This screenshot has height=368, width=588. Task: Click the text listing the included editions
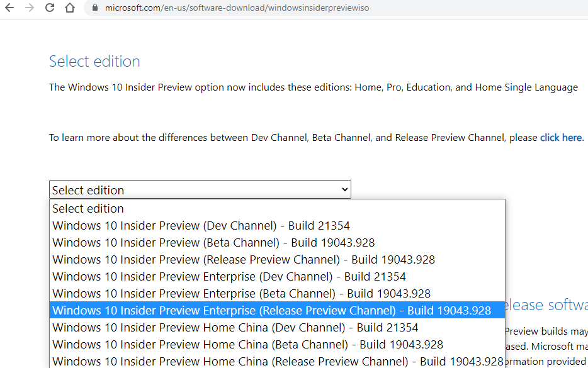(313, 87)
